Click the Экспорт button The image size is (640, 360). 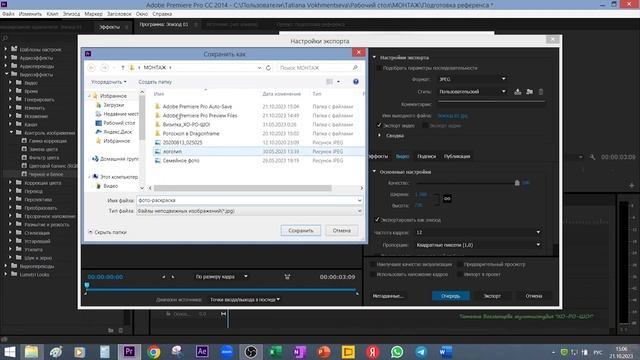[492, 296]
